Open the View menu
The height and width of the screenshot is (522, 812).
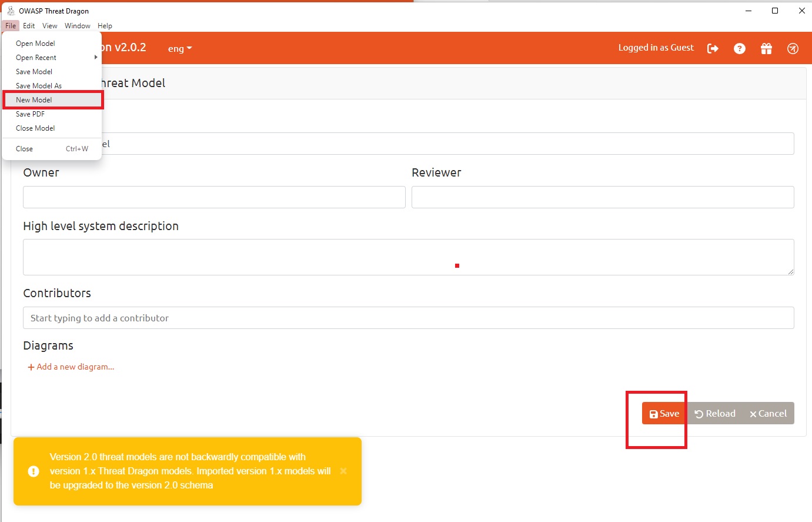point(50,26)
